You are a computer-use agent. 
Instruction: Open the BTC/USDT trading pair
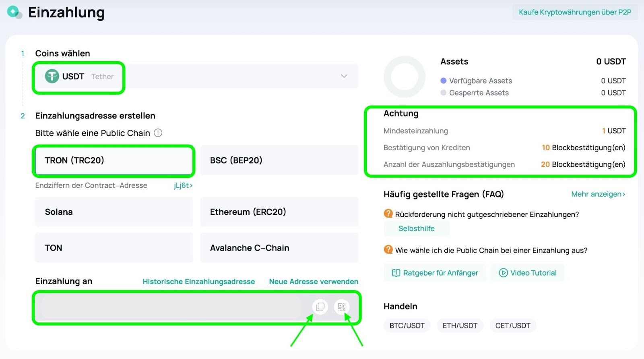pos(407,326)
